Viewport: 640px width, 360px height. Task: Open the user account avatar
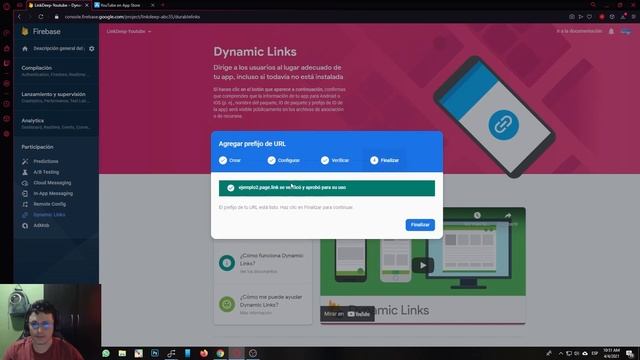626,31
